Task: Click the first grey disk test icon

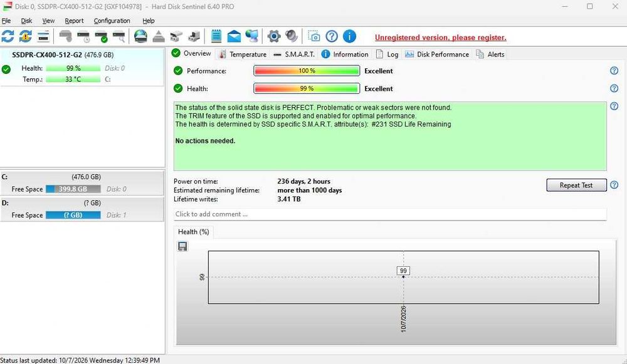Action: [x=66, y=36]
